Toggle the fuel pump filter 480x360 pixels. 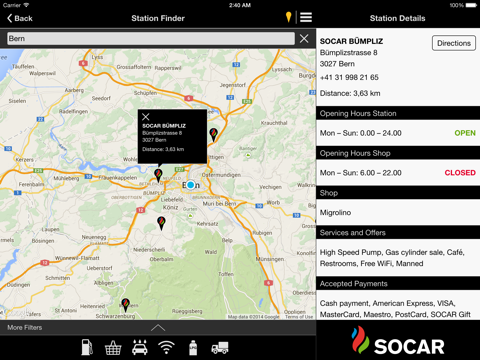[x=87, y=347]
